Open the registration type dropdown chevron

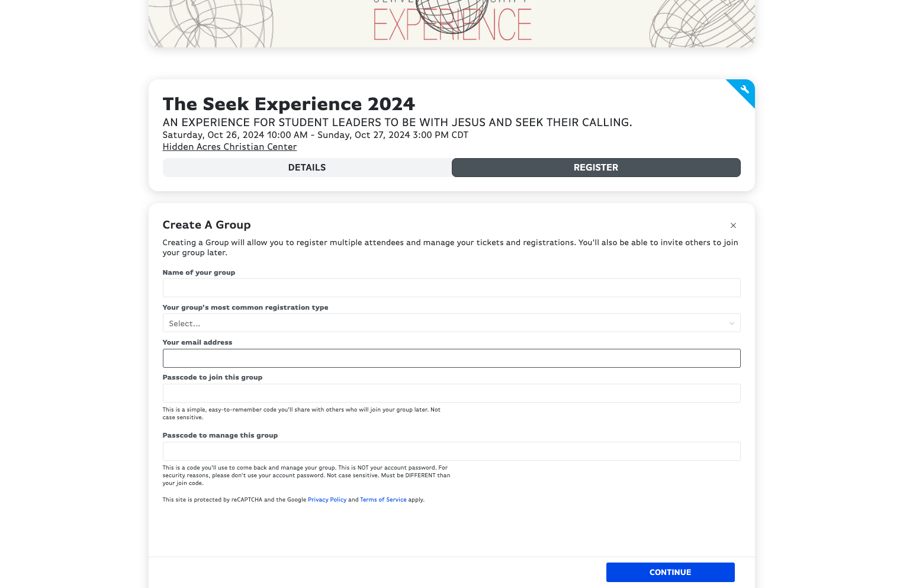pyautogui.click(x=731, y=323)
